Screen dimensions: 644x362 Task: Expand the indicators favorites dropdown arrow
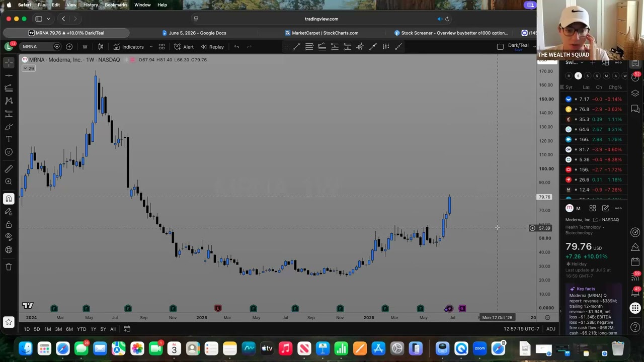151,47
